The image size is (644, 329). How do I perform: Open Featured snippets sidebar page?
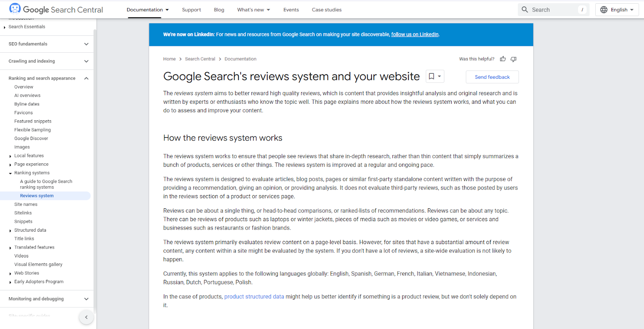(x=33, y=121)
